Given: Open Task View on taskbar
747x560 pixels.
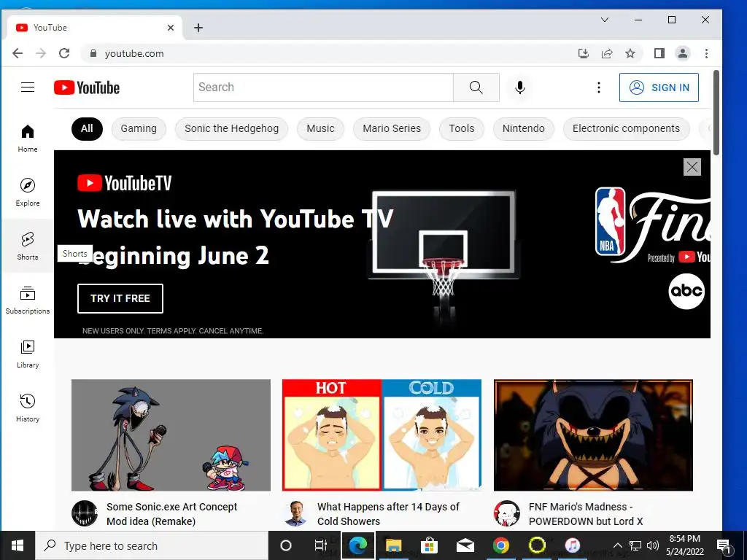Looking at the screenshot, I should click(321, 545).
